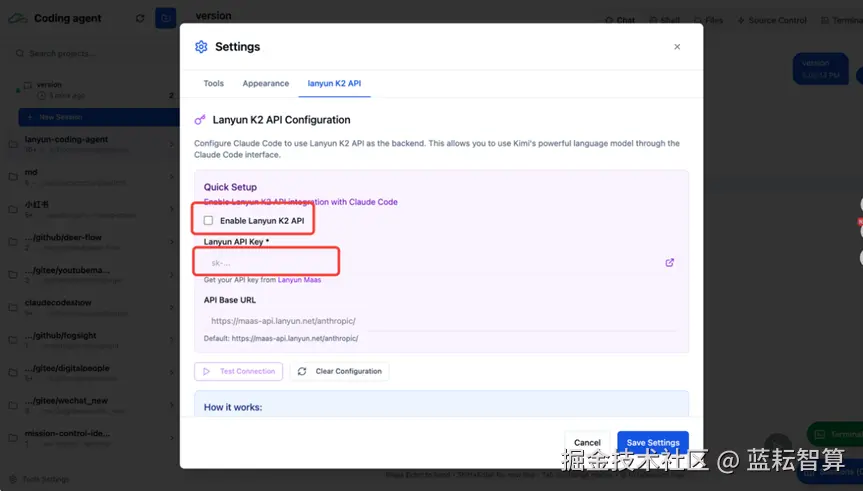863x491 pixels.
Task: Open the Lanyun Maas link
Action: tap(299, 280)
